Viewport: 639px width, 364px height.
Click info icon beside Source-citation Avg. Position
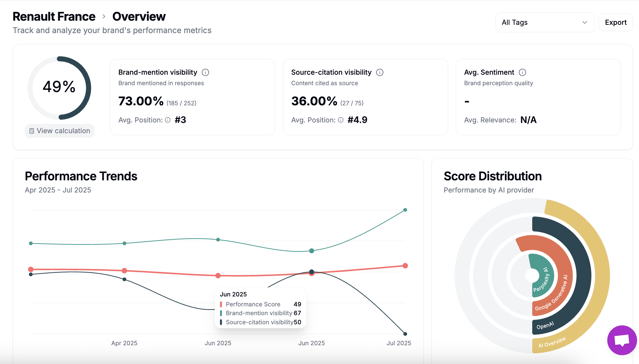341,120
